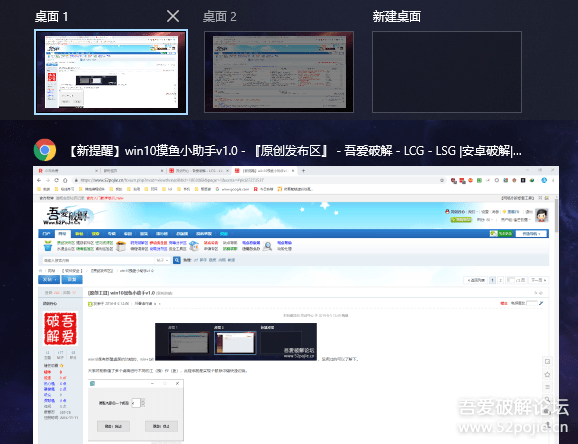Click the back arrow in Chrome preview
578x444 pixels.
pyautogui.click(x=39, y=180)
